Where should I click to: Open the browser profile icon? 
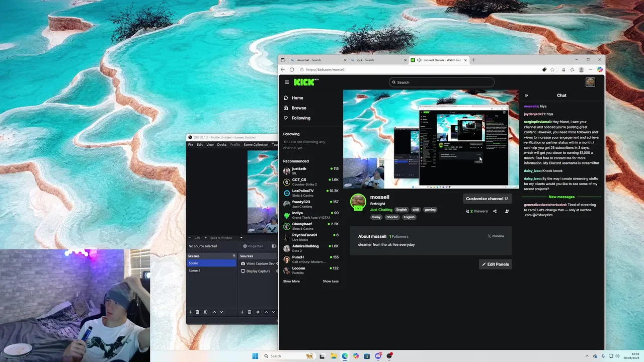tap(581, 69)
